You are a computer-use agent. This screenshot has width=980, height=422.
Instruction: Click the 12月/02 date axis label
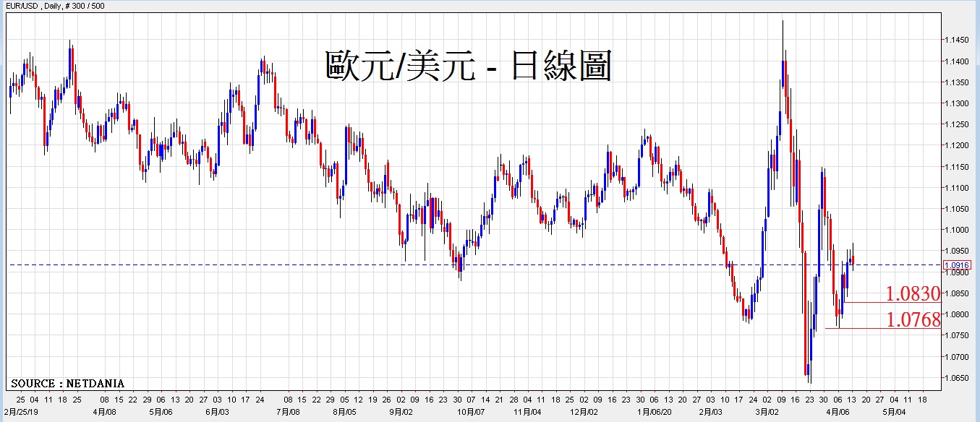[585, 413]
